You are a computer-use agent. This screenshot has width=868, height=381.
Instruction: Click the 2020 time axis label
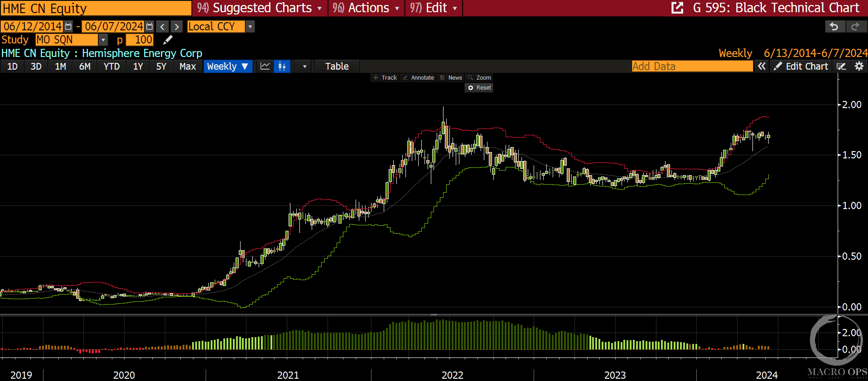point(124,375)
